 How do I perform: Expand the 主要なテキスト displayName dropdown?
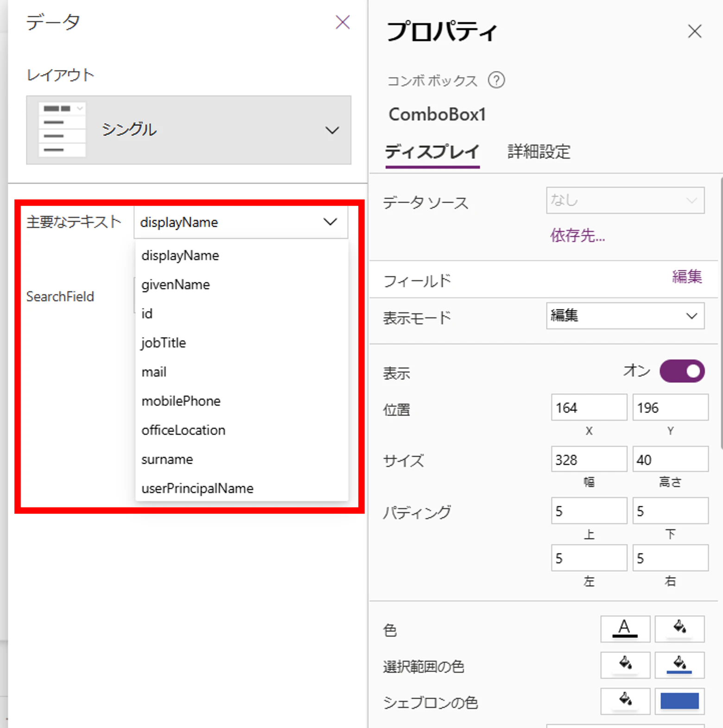tap(241, 222)
